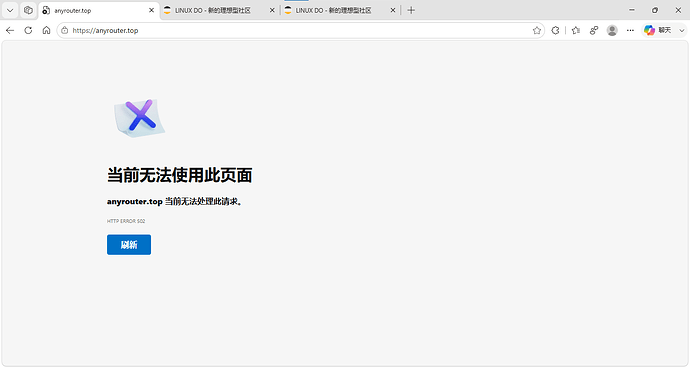The height and width of the screenshot is (367, 690).
Task: Open the browser essentials icon
Action: coord(594,30)
